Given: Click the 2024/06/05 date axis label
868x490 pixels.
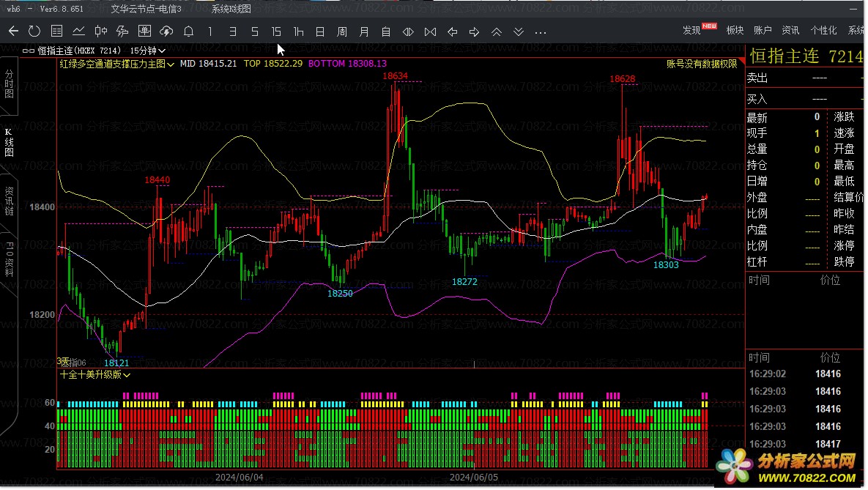Looking at the screenshot, I should tap(473, 478).
